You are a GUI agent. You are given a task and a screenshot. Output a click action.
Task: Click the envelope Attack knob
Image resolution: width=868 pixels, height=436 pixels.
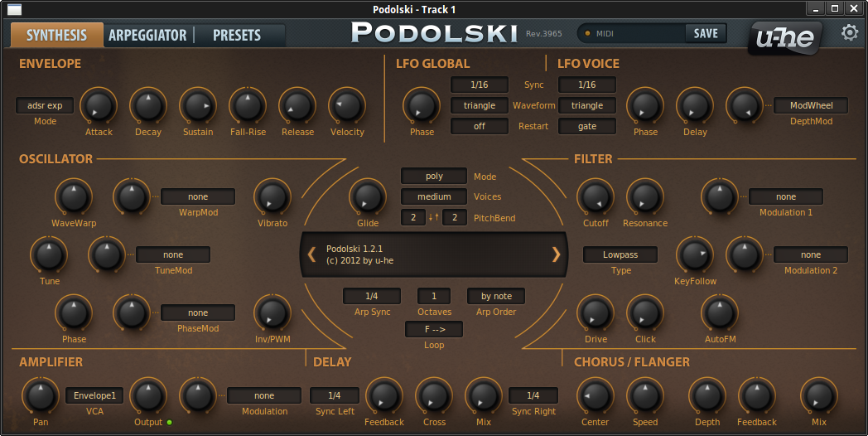(99, 105)
